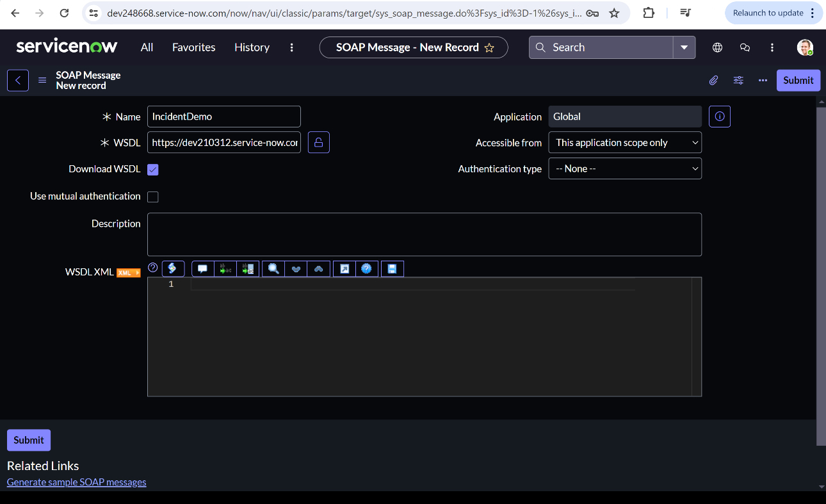Viewport: 826px width, 504px height.
Task: Toggle full screen mode in the XML editor
Action: tap(344, 269)
